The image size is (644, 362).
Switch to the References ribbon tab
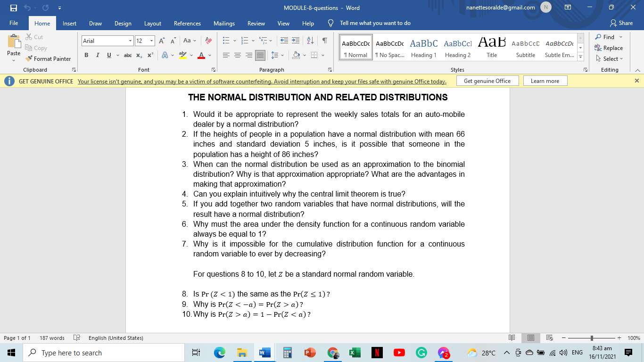pos(187,23)
